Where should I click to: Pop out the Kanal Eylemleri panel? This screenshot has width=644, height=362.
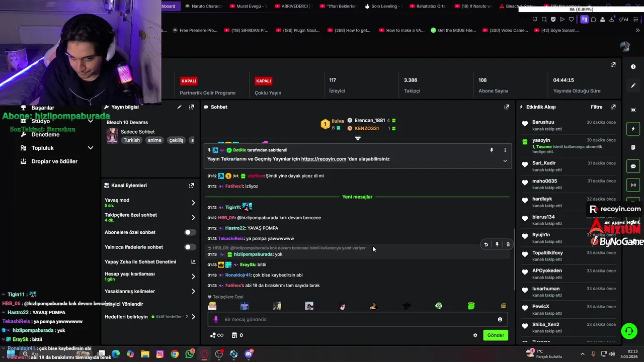tap(191, 186)
